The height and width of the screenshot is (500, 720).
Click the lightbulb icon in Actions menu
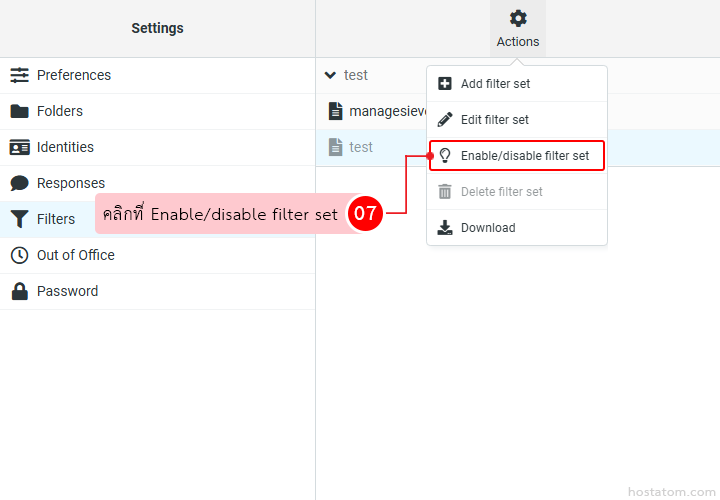coord(445,156)
